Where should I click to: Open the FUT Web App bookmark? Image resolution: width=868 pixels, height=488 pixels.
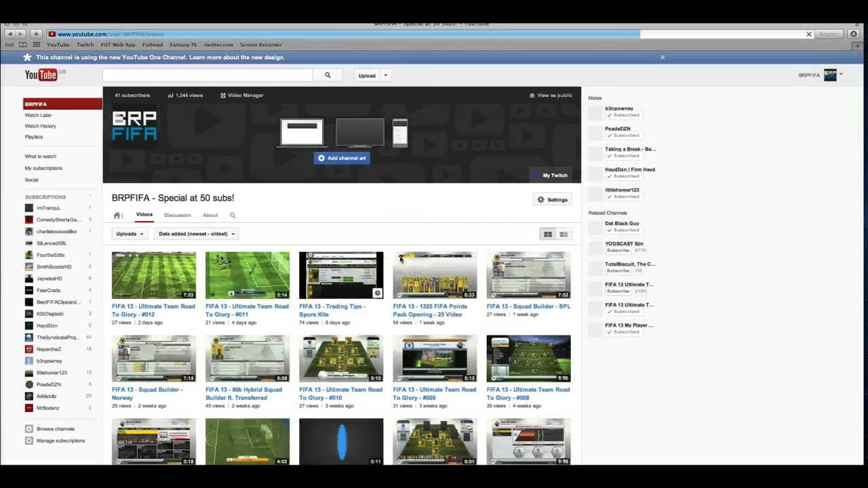[x=119, y=45]
